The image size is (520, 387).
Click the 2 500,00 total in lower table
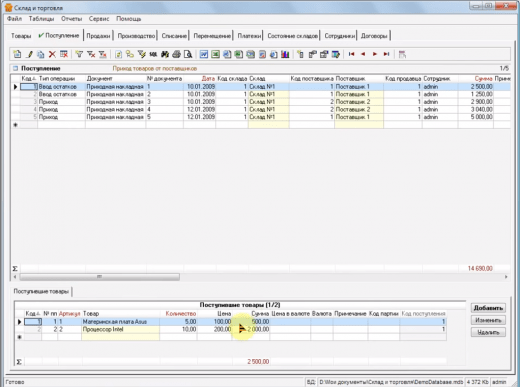(258, 361)
